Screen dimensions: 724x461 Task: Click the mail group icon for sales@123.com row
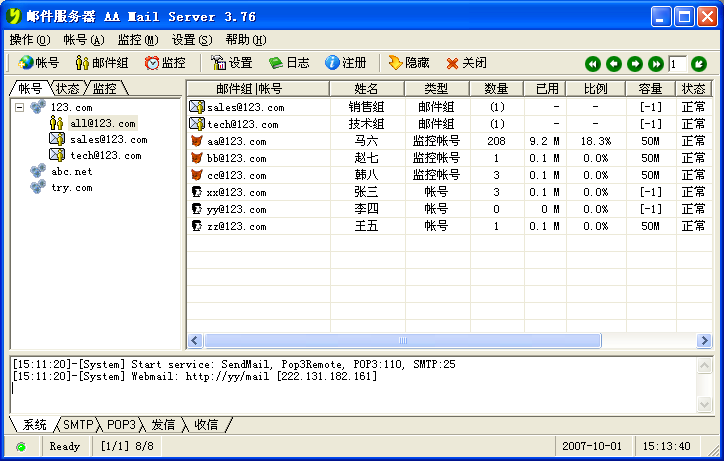click(x=197, y=107)
